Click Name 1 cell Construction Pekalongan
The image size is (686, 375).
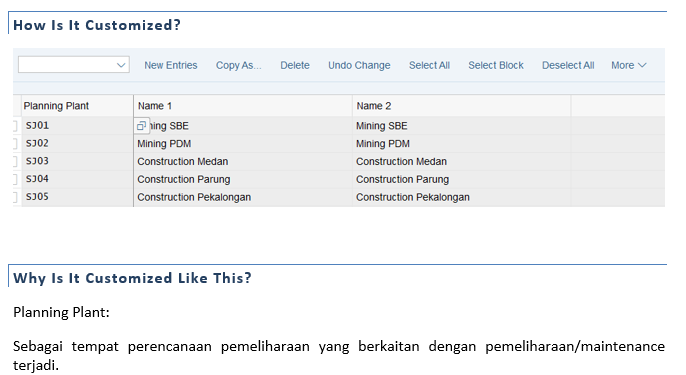point(243,197)
